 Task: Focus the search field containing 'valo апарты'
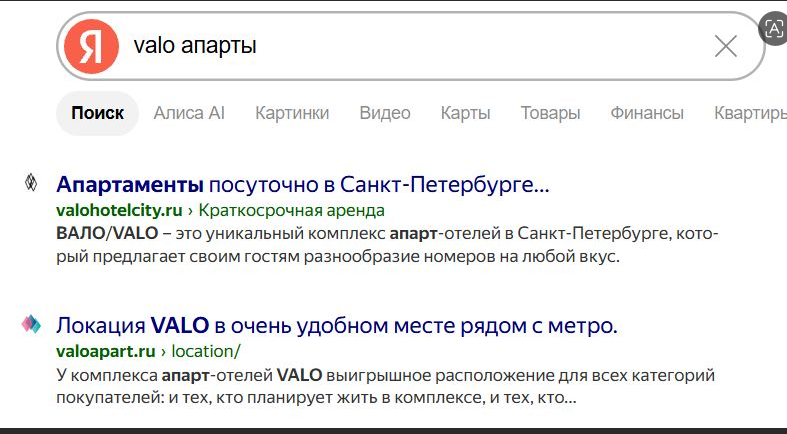pyautogui.click(x=412, y=46)
